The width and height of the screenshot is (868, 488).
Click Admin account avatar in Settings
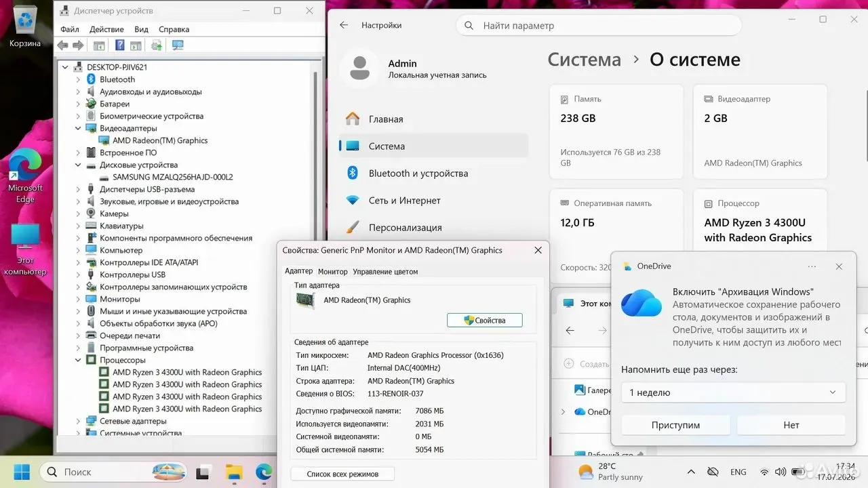pos(359,68)
